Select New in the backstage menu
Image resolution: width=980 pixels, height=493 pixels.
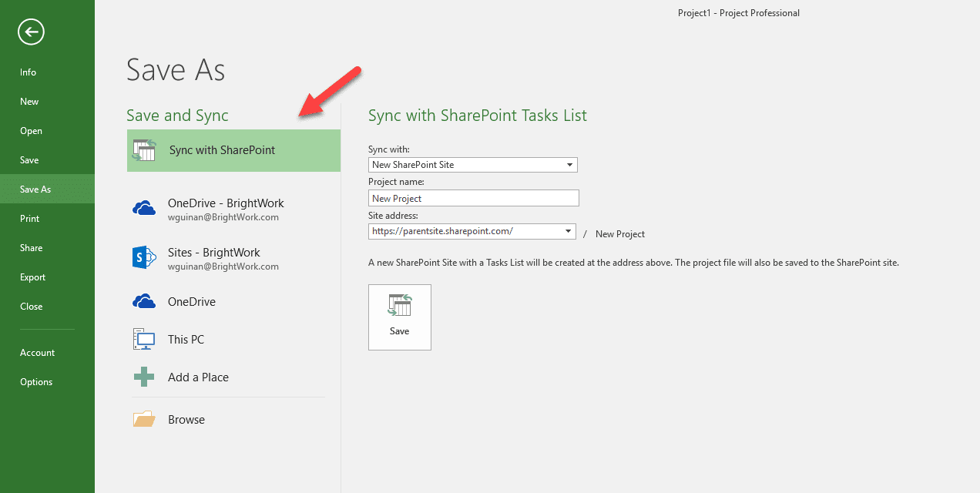coord(47,102)
